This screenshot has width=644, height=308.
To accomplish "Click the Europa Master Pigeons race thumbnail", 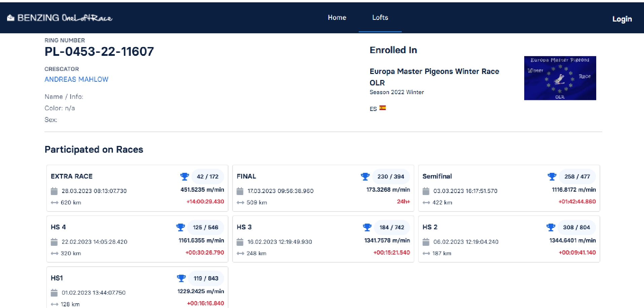I will (560, 78).
